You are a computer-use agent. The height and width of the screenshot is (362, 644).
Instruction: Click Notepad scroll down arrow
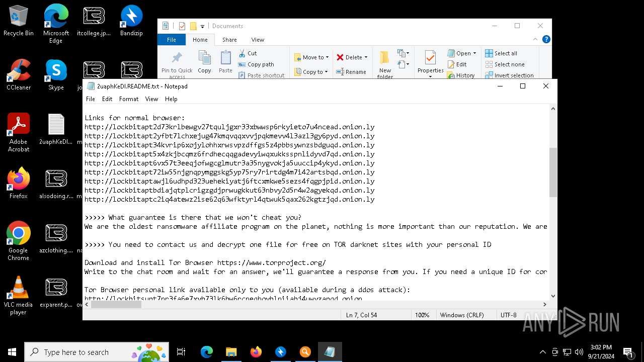tap(553, 296)
